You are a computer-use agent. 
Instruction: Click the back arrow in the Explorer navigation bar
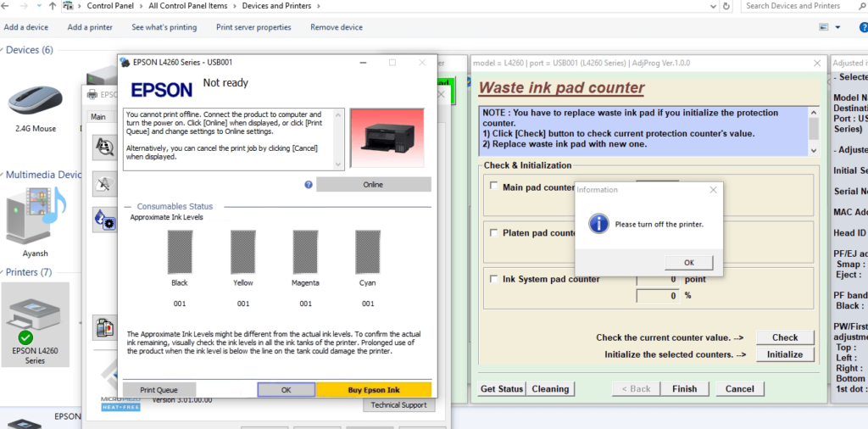tap(5, 6)
